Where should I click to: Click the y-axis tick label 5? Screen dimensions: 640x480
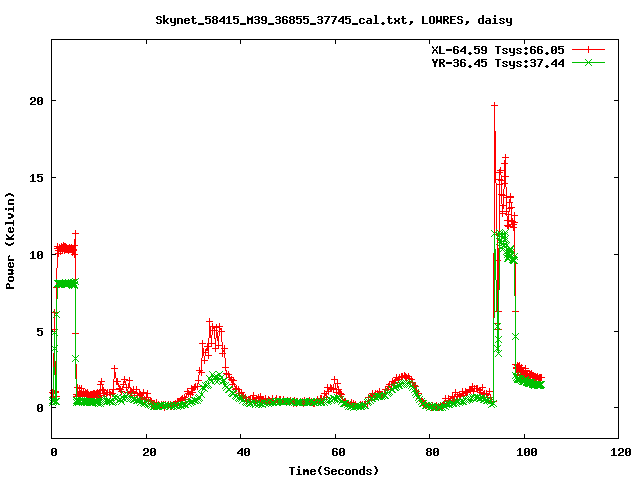click(x=40, y=332)
